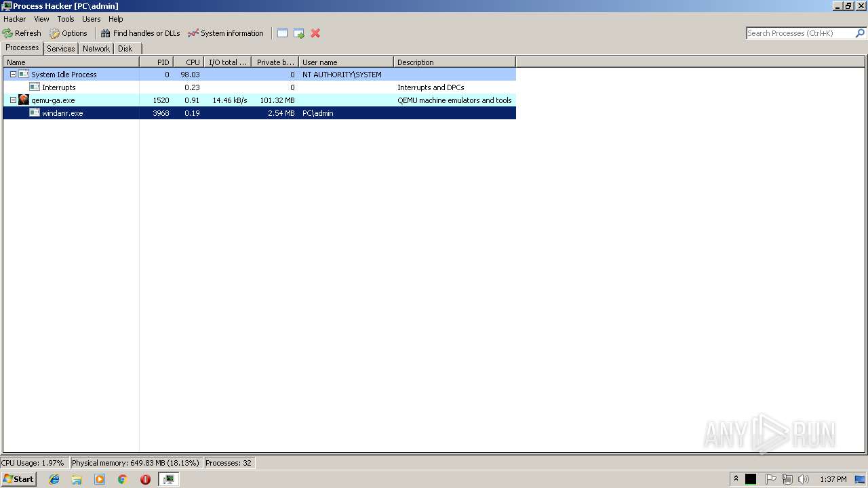This screenshot has height=488, width=868.
Task: Click the network tray icon
Action: click(x=787, y=479)
